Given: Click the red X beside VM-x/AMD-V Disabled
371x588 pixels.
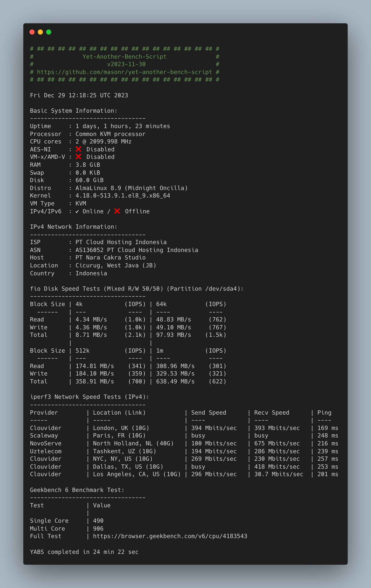Looking at the screenshot, I should tap(78, 157).
